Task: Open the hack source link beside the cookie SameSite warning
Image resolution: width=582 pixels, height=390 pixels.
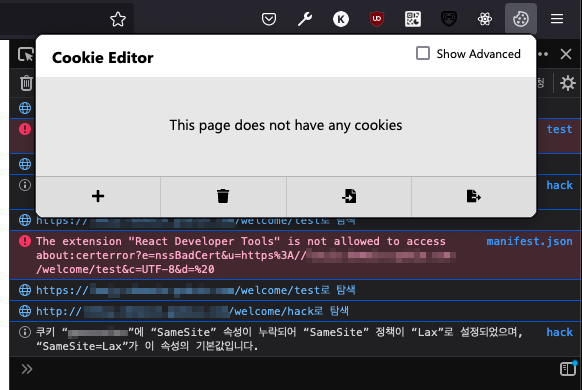Action: [x=559, y=332]
